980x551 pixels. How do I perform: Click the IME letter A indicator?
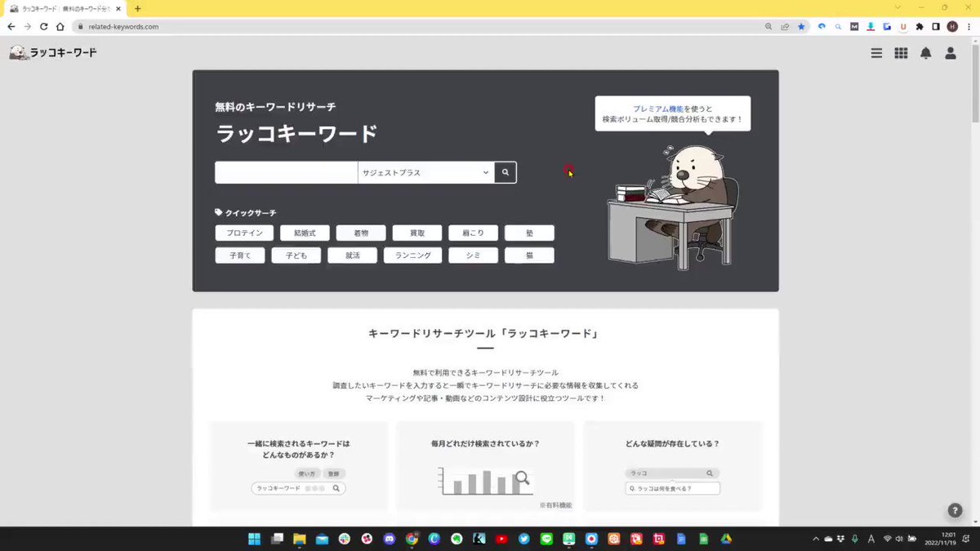coord(871,539)
